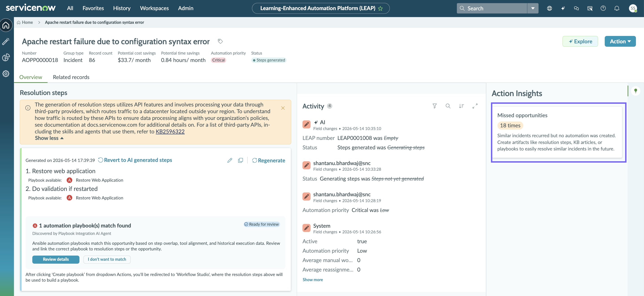
Task: Open the AI sparkle icon in header
Action: 563,8
